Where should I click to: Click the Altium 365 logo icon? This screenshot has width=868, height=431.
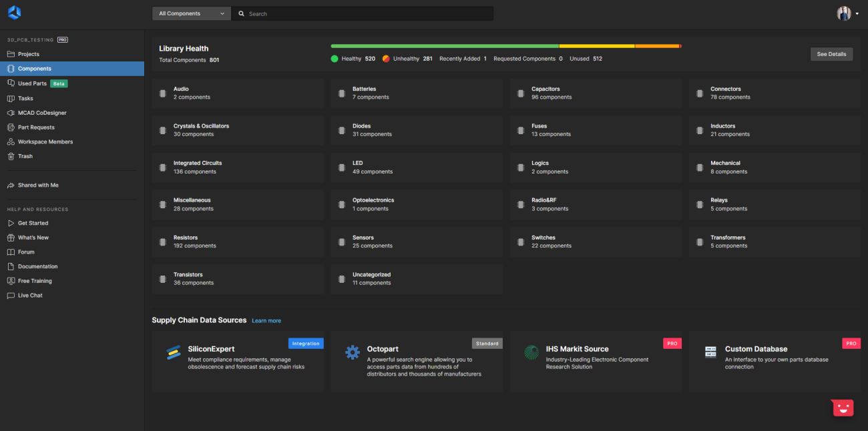point(14,13)
